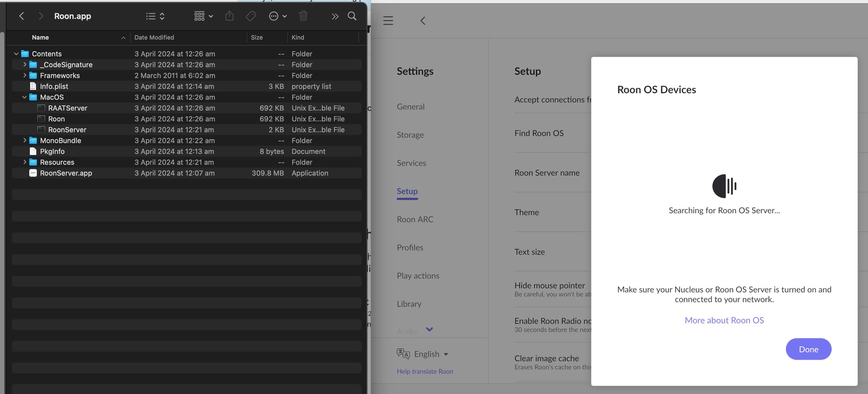Screen dimensions: 868x394
Task: Select Resources folder icon
Action: [33, 162]
